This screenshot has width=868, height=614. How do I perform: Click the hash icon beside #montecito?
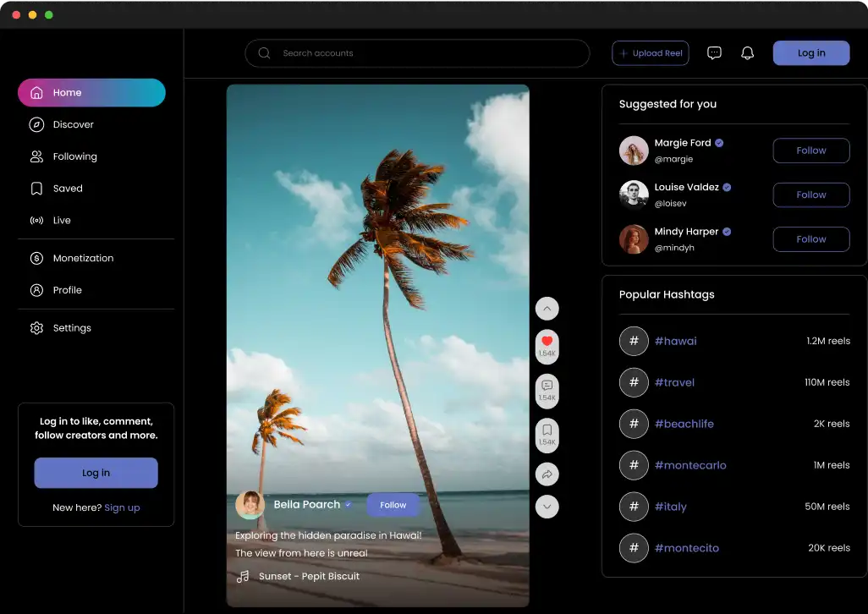tap(634, 548)
